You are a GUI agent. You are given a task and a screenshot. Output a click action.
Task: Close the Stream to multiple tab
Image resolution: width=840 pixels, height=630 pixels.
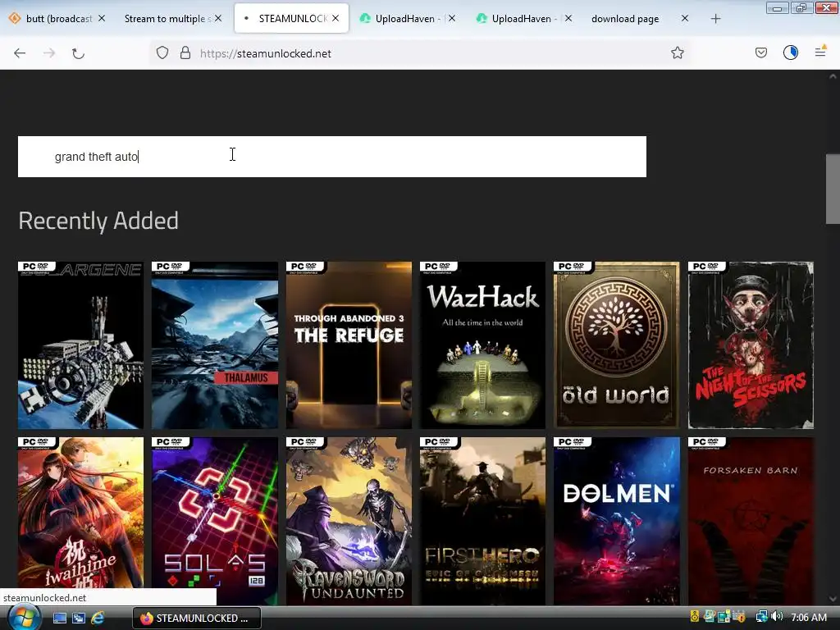(218, 19)
